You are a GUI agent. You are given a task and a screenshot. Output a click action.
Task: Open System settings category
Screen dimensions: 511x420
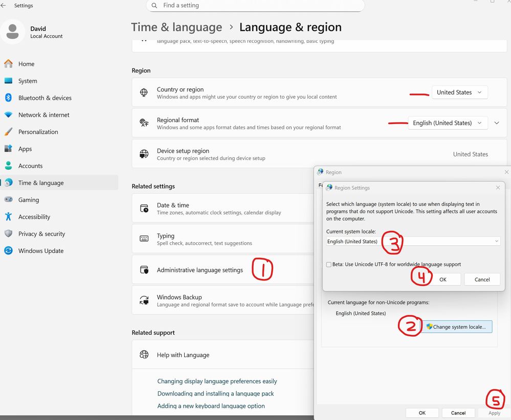click(x=59, y=81)
